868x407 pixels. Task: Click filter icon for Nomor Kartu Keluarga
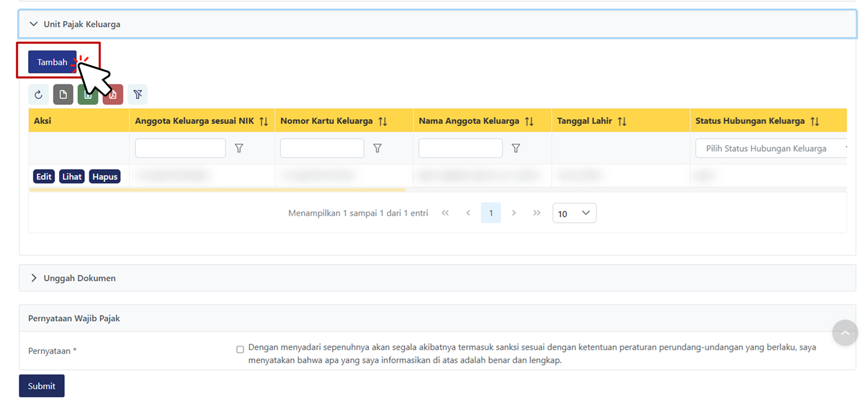(x=378, y=148)
